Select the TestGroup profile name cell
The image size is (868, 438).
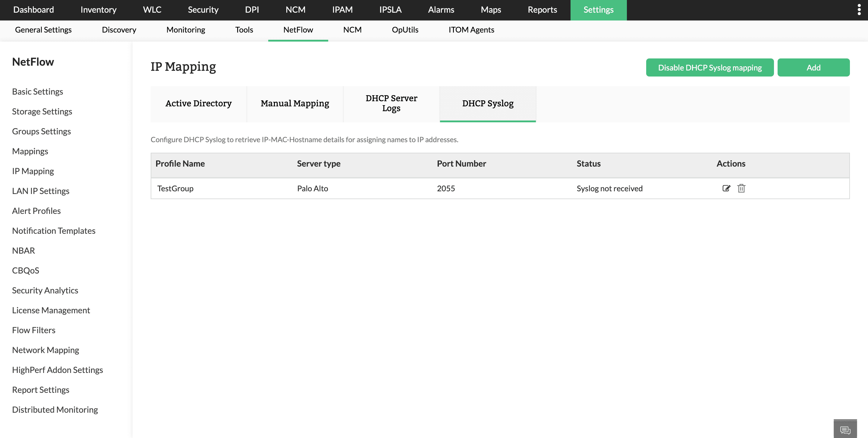(x=175, y=189)
